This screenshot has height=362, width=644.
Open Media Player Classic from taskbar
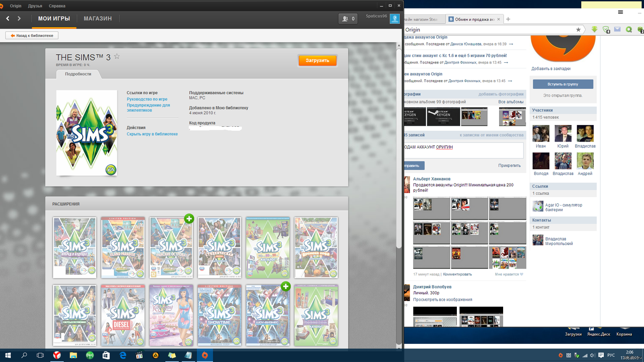pos(139,355)
